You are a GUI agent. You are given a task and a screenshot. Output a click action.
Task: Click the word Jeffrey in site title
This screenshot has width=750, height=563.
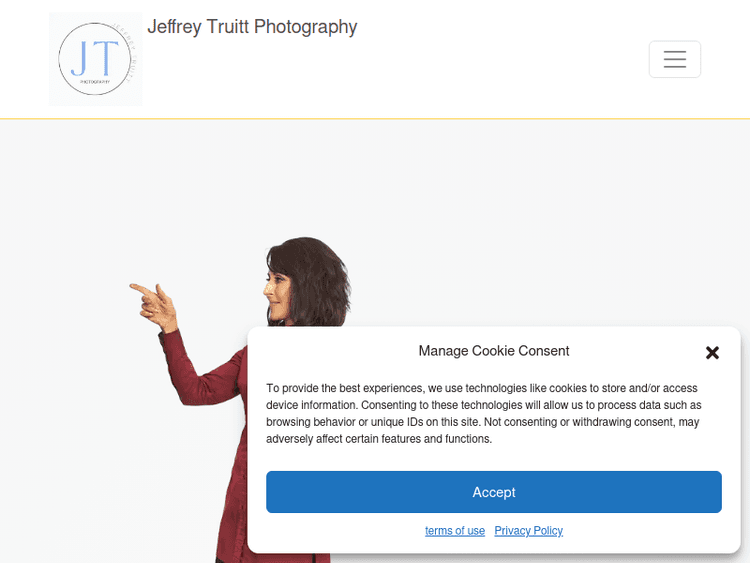174,27
